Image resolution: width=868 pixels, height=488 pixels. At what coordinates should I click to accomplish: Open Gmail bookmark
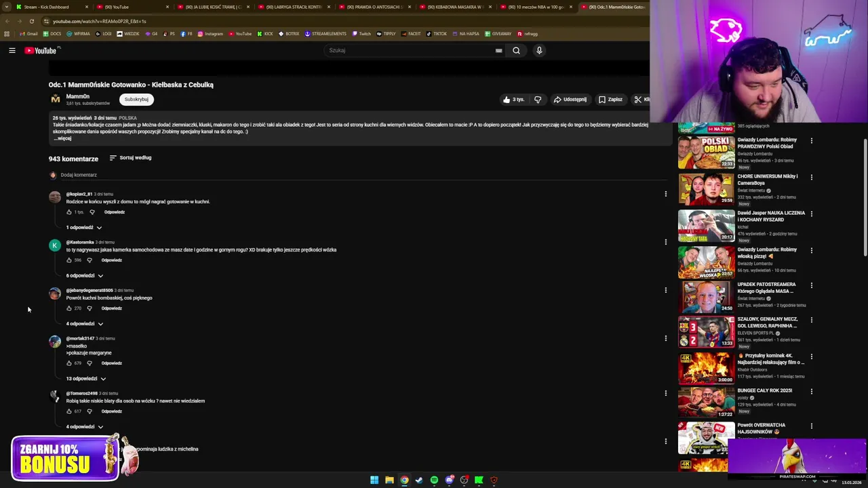(28, 34)
